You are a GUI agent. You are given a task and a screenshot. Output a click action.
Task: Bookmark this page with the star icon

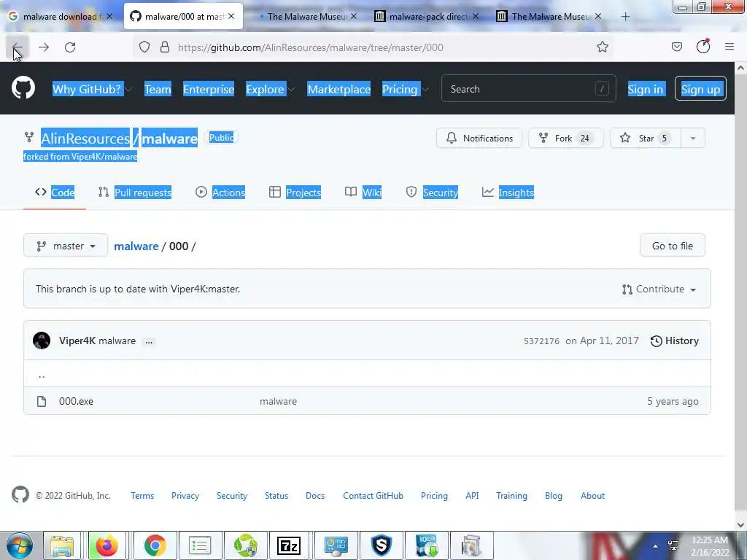coord(602,47)
